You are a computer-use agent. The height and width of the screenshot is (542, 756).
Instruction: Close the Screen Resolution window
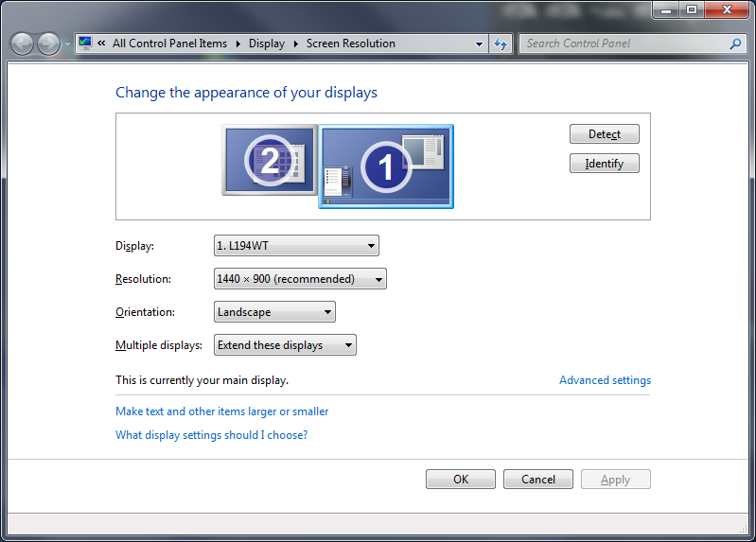[x=727, y=9]
